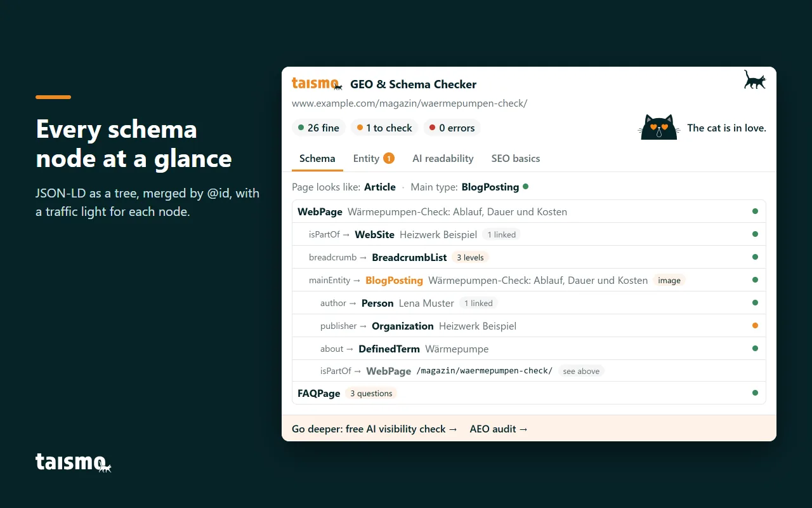The width and height of the screenshot is (812, 508).
Task: Open the AI readability tab
Action: [x=443, y=159]
